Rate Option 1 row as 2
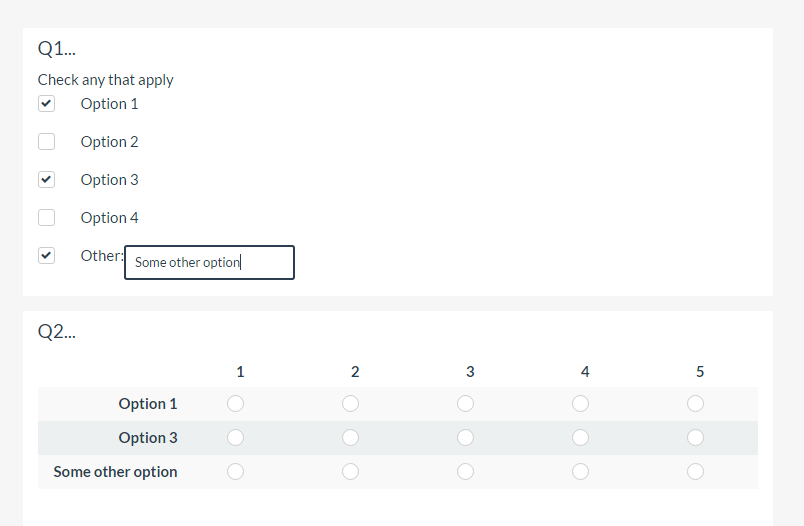 (351, 404)
